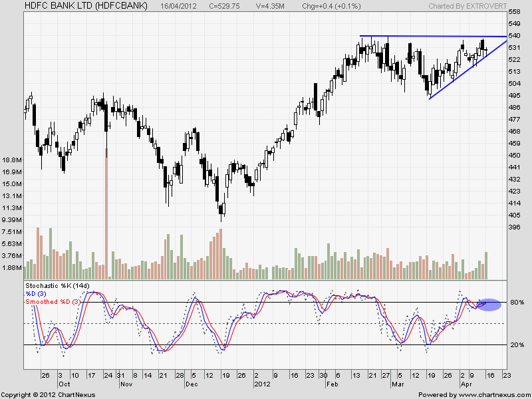Select the horizontal blue resistance line near 540

click(x=432, y=36)
